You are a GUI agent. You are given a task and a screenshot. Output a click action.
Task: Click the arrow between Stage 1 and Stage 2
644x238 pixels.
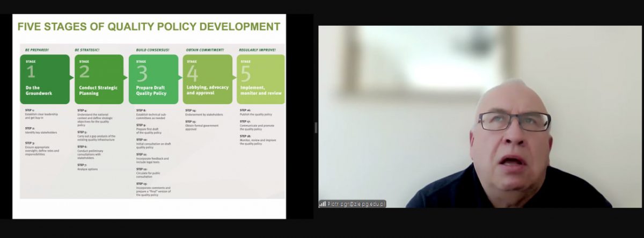coord(72,78)
